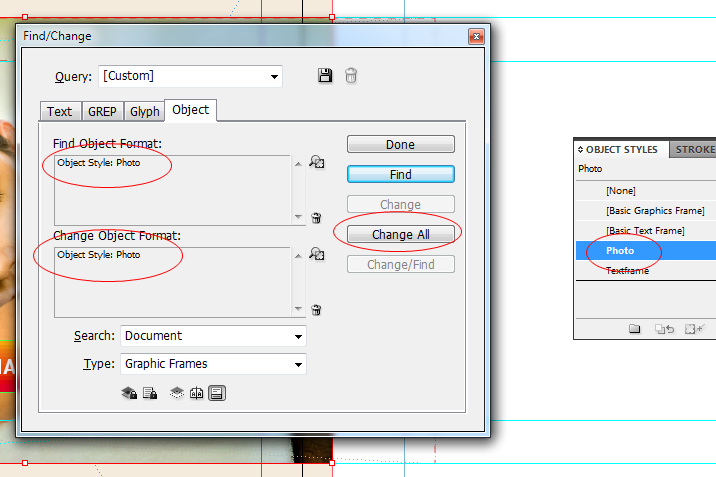Switch to the GREP tab
This screenshot has width=716, height=477.
pos(102,111)
